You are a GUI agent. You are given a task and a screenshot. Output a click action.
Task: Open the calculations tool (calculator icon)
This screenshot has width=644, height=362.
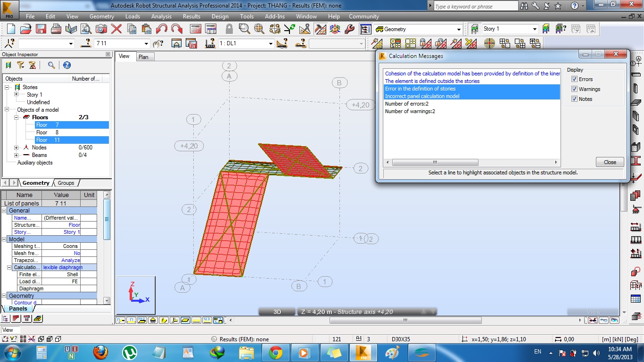(196, 29)
